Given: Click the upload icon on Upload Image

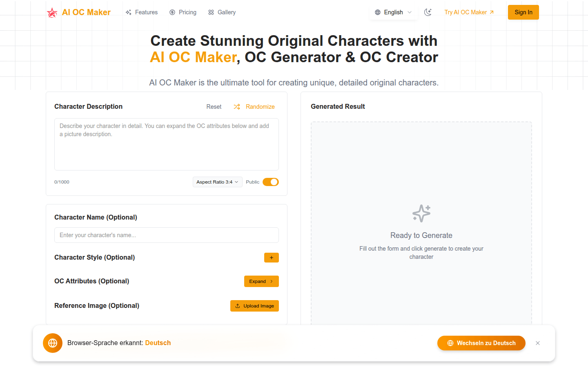Looking at the screenshot, I should pyautogui.click(x=238, y=306).
